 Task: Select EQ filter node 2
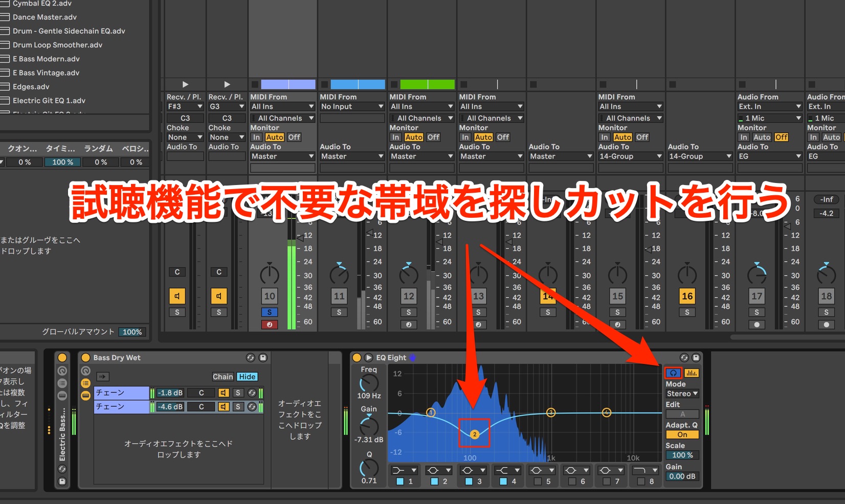click(475, 434)
